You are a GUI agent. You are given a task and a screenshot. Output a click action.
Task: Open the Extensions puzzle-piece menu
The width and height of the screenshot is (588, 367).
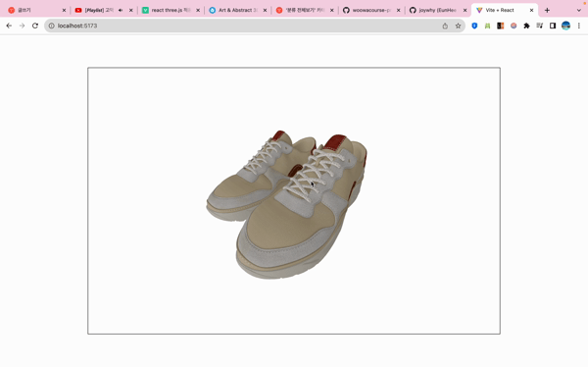pyautogui.click(x=526, y=26)
